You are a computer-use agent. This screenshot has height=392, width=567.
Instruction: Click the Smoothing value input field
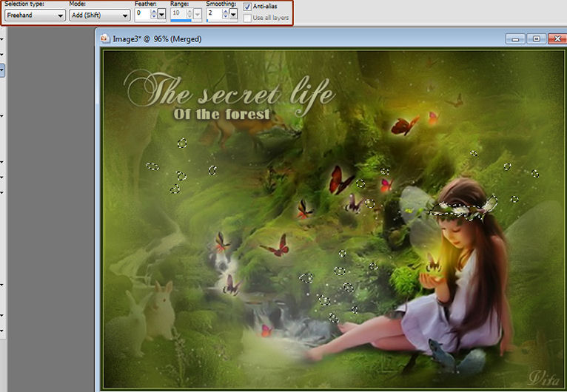[214, 14]
